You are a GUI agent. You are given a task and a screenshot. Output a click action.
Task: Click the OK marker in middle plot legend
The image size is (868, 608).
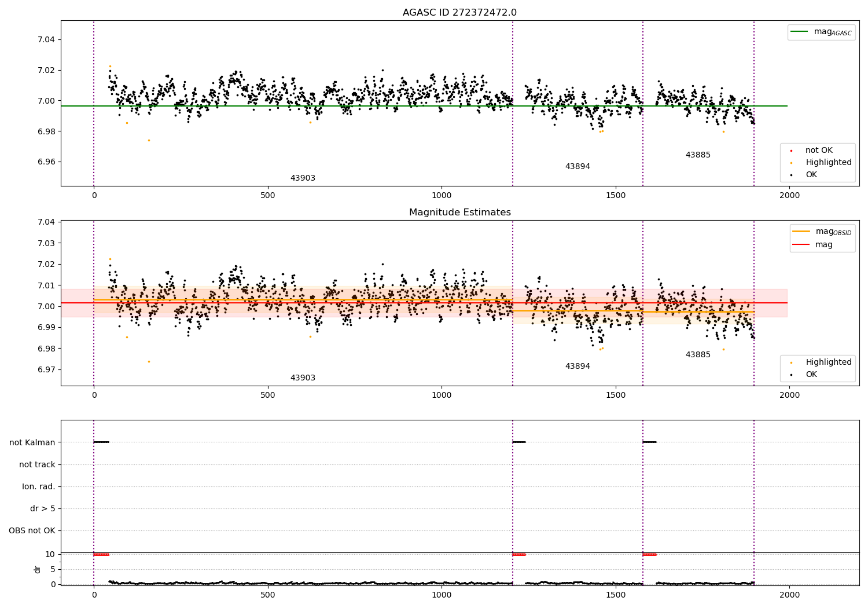point(791,375)
